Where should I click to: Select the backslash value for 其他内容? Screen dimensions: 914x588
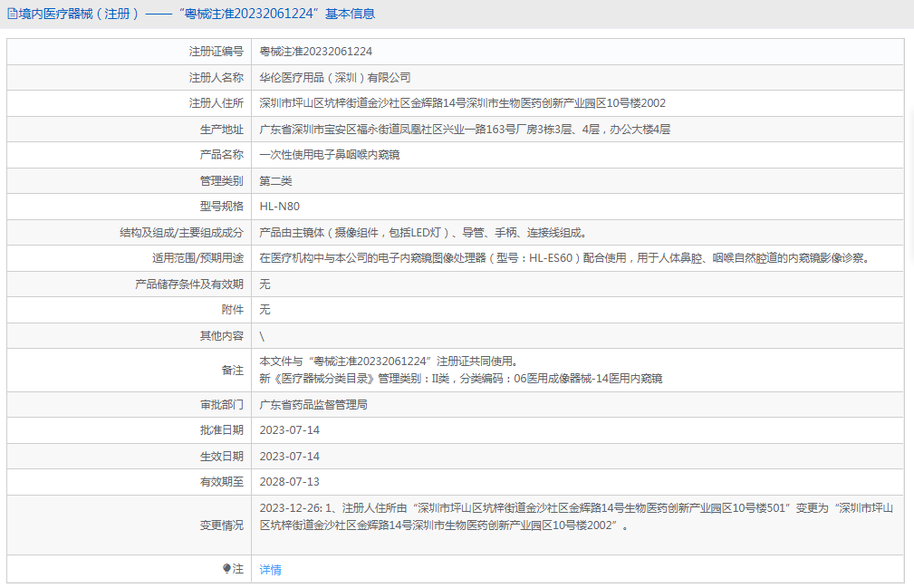tap(262, 336)
